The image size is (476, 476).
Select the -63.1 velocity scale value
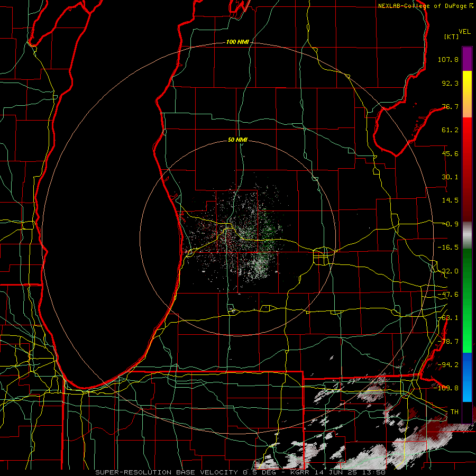coord(448,318)
